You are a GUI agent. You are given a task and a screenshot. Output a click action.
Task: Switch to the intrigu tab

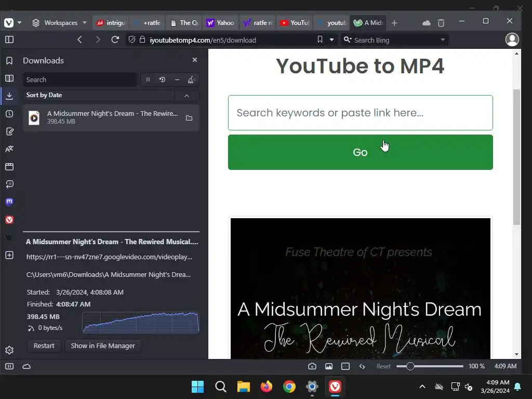click(111, 23)
